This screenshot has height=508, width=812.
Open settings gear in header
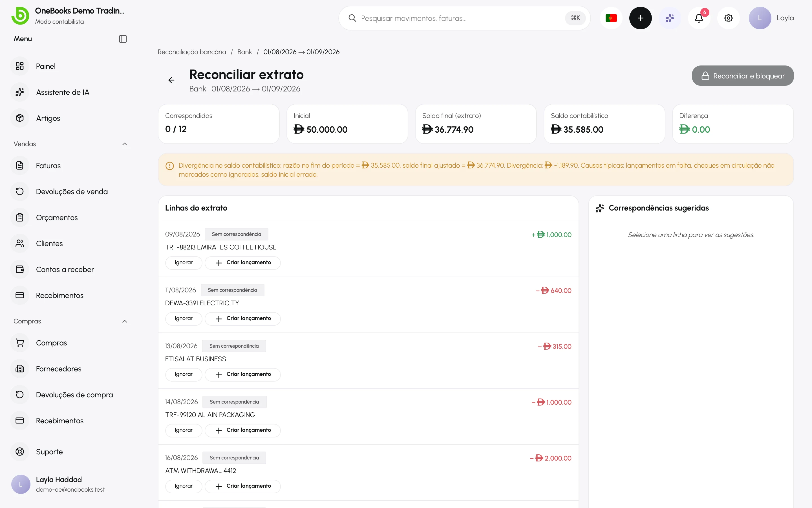point(729,18)
